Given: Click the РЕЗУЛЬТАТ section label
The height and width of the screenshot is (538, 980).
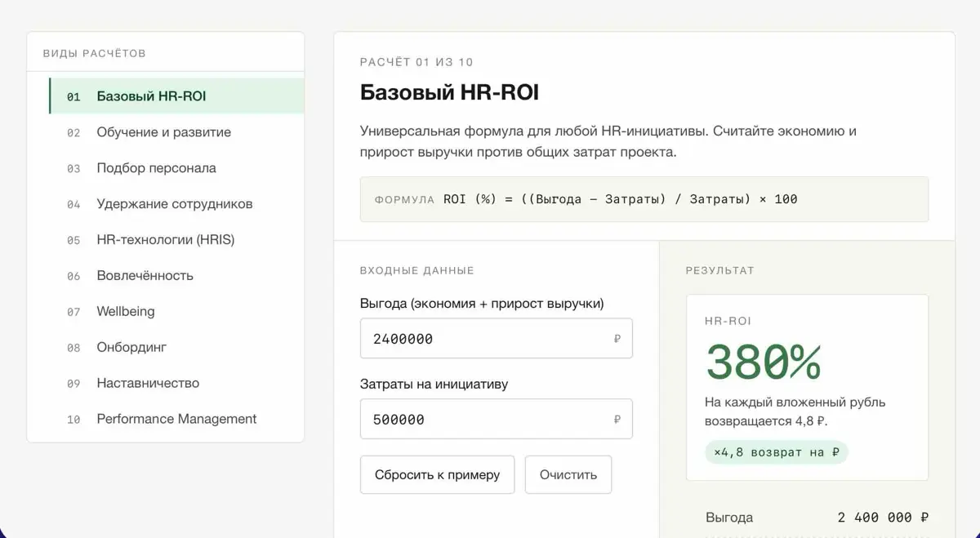Looking at the screenshot, I should tap(719, 270).
